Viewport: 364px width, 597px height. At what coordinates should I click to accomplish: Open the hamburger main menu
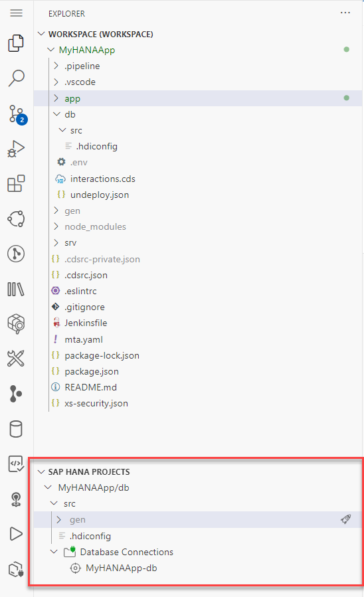(x=16, y=13)
